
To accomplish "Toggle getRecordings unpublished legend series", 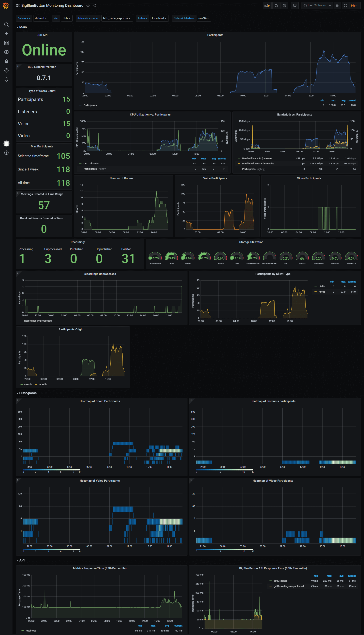I will click(x=288, y=586).
